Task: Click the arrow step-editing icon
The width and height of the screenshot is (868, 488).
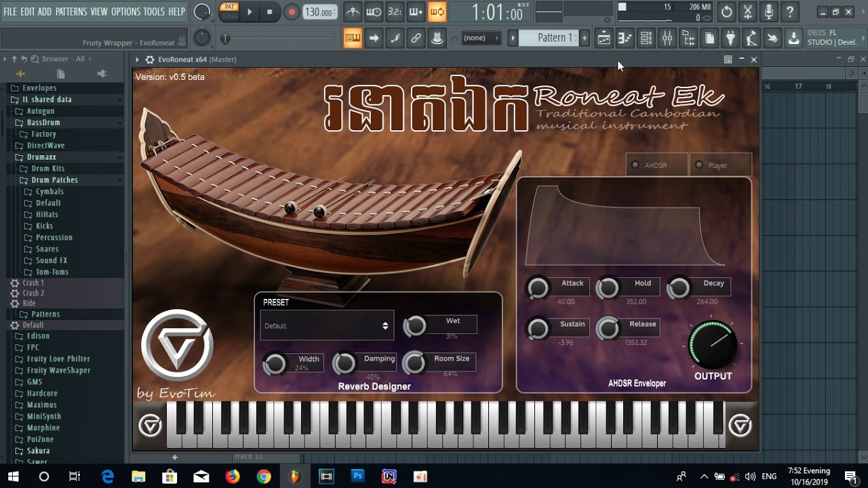Action: [374, 38]
